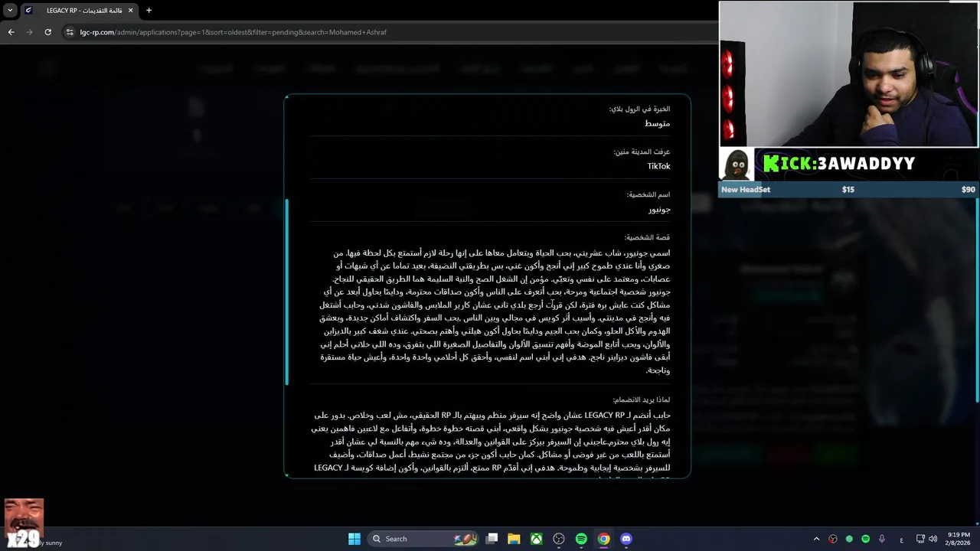Screen dimensions: 980x551
Task: Click the KICK:3AWADDYY banner
Action: (x=848, y=164)
